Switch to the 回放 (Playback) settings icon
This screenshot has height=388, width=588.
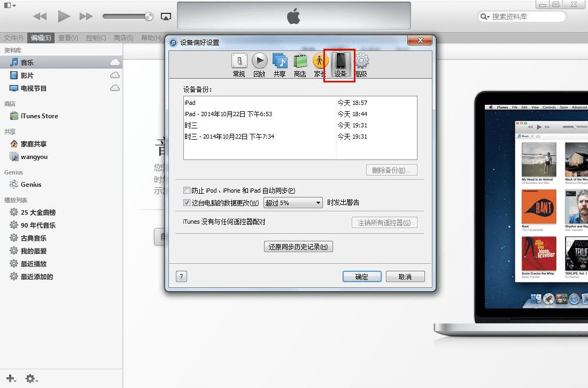[259, 63]
